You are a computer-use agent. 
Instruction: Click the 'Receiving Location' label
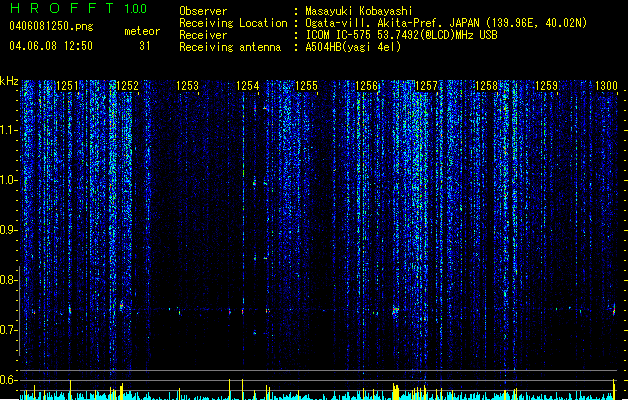233,23
